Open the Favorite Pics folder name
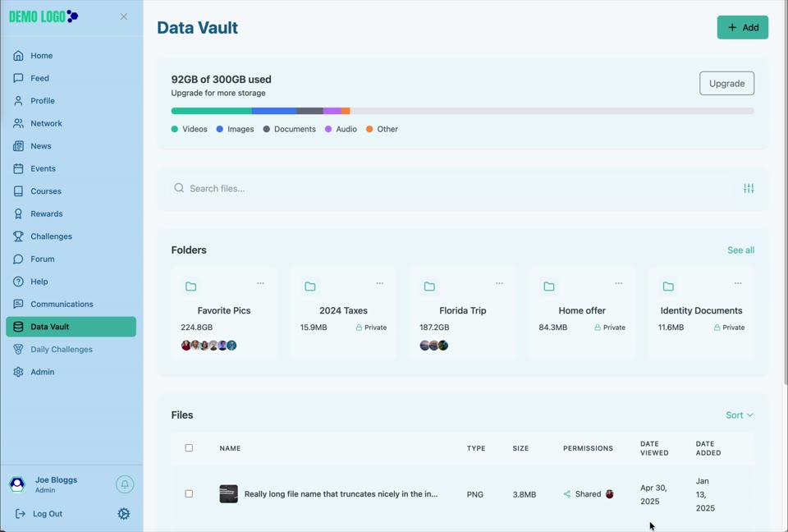The height and width of the screenshot is (532, 788). [x=223, y=311]
